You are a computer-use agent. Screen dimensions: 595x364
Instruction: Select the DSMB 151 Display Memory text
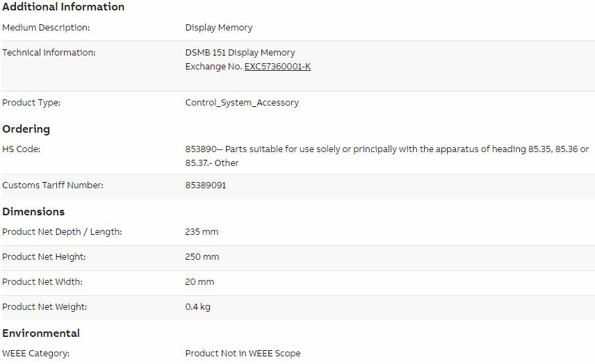(240, 52)
